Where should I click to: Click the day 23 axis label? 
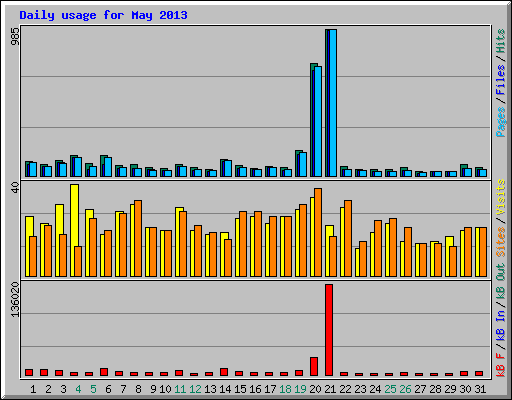[x=360, y=389]
